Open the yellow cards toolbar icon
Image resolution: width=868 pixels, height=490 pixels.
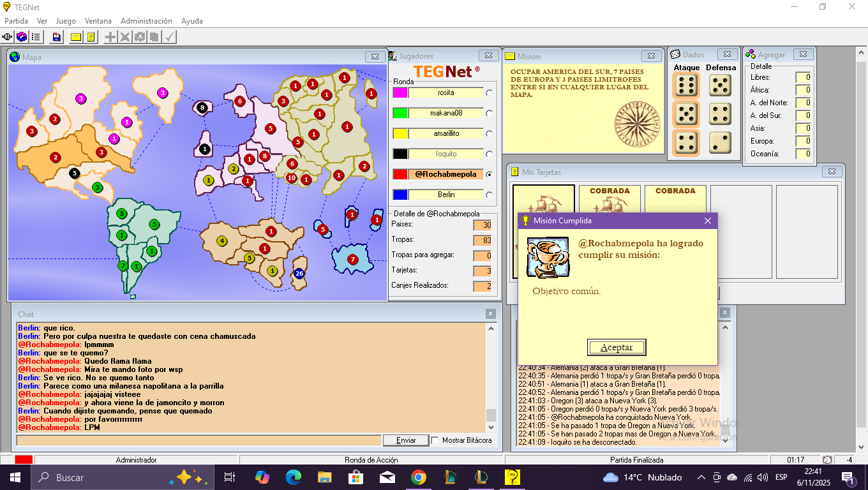(x=91, y=37)
